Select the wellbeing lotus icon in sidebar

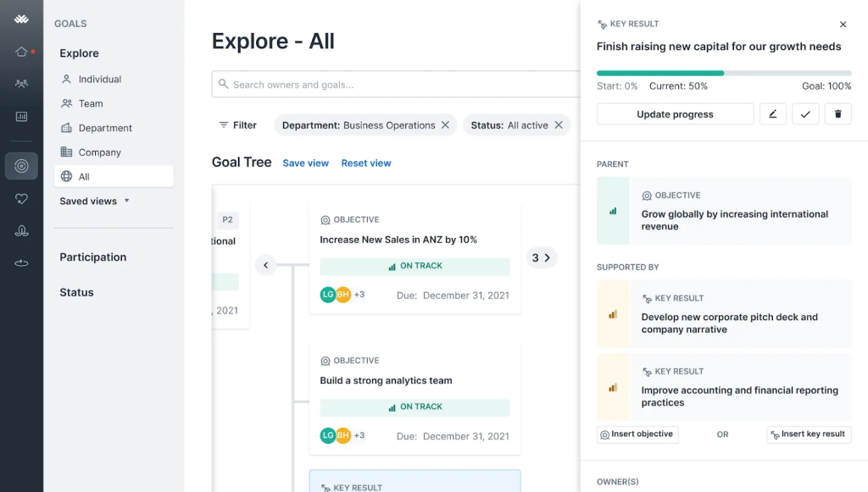pos(20,229)
